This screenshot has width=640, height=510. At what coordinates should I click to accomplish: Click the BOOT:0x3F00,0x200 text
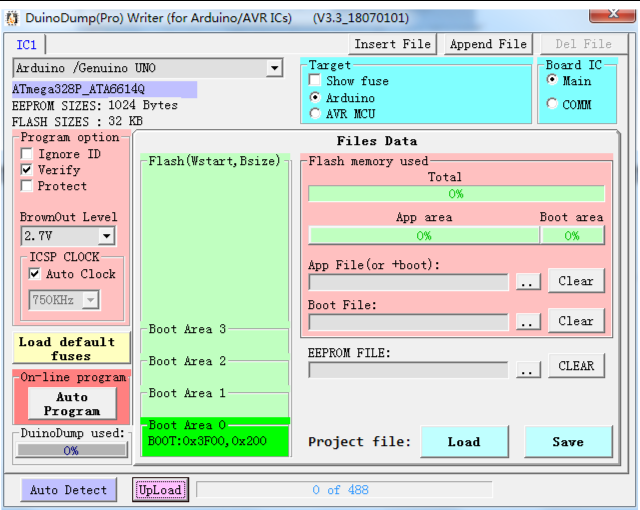(207, 441)
